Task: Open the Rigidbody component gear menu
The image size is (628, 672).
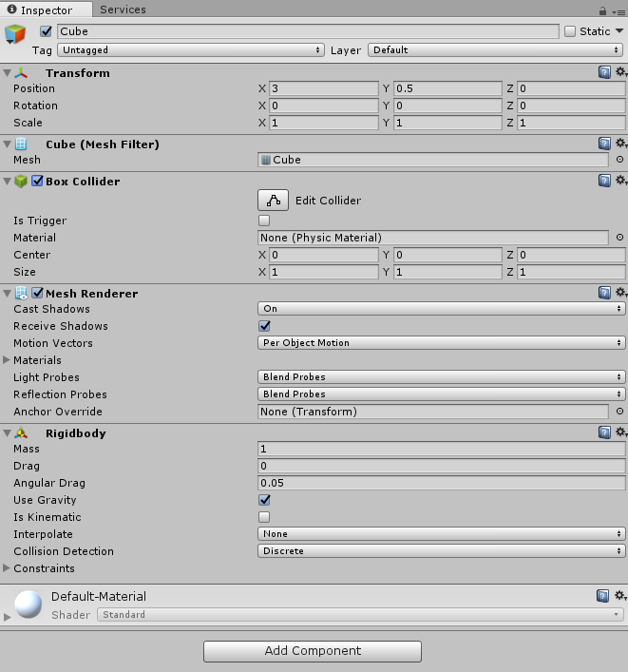Action: tap(620, 432)
